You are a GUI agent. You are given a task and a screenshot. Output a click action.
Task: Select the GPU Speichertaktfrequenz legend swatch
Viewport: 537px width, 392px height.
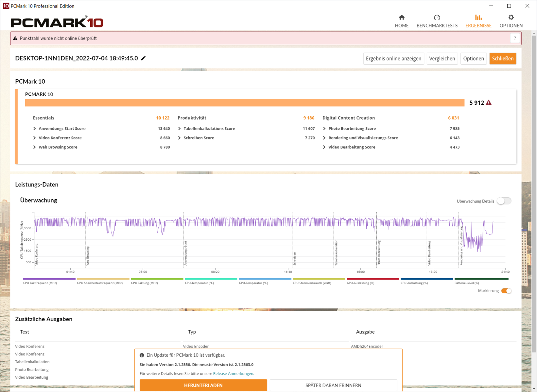[x=103, y=279]
